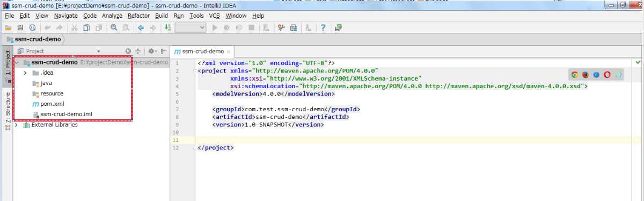Open the Navigate menu
Viewport: 644px width, 201px height.
65,16
